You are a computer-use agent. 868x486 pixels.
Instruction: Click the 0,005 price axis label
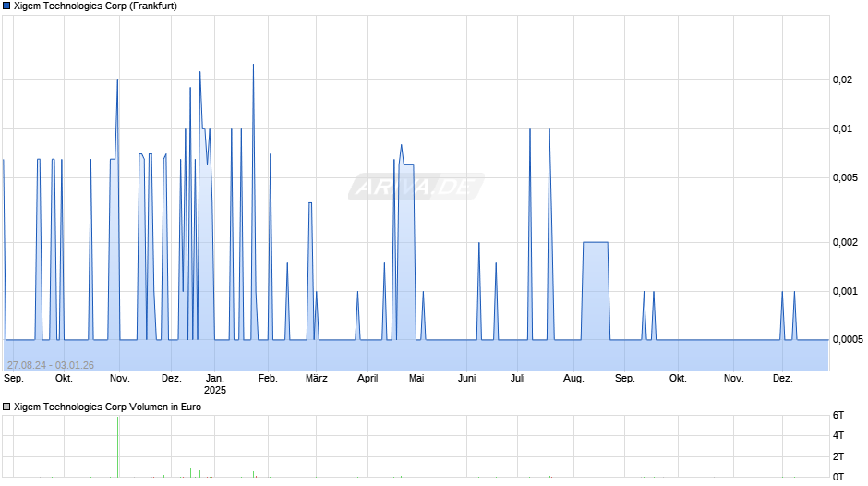tap(845, 177)
